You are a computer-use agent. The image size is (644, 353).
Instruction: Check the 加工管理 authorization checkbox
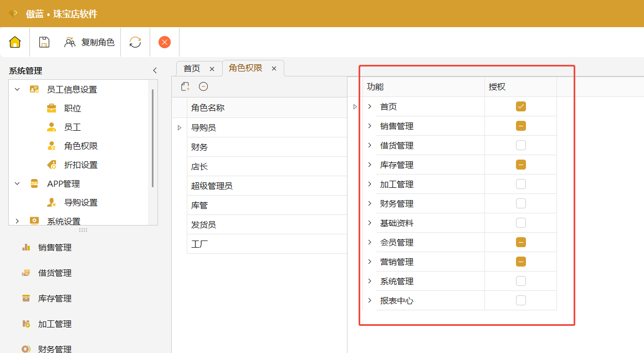[x=521, y=184]
